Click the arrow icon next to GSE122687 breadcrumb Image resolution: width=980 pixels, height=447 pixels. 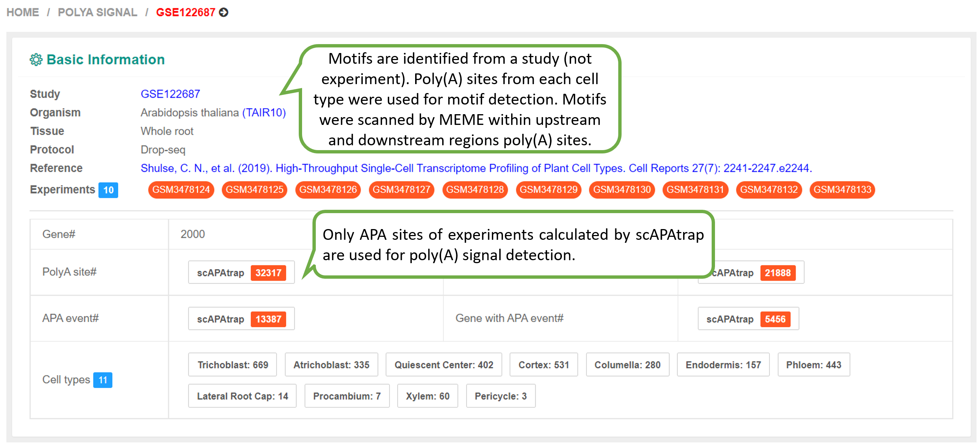click(224, 13)
